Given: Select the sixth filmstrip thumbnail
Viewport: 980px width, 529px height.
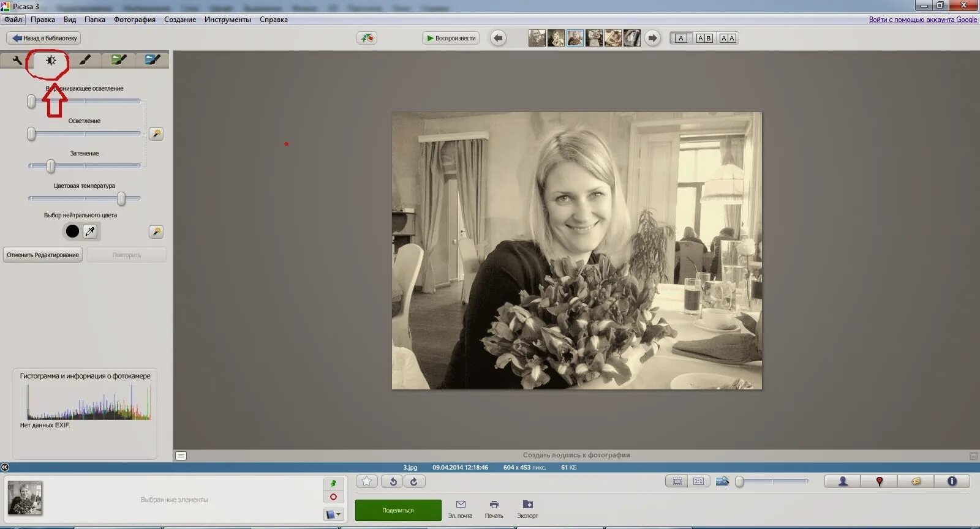Looking at the screenshot, I should [632, 38].
